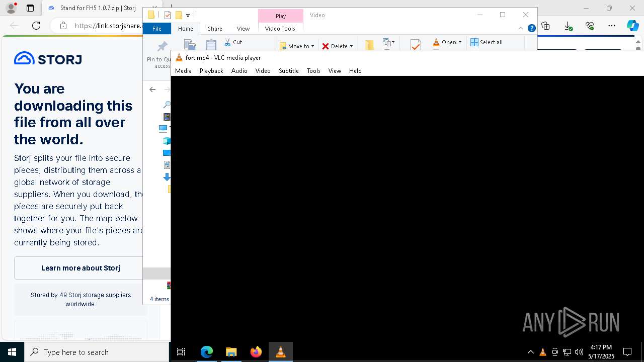
Task: Open the Audio menu in VLC
Action: click(x=239, y=71)
